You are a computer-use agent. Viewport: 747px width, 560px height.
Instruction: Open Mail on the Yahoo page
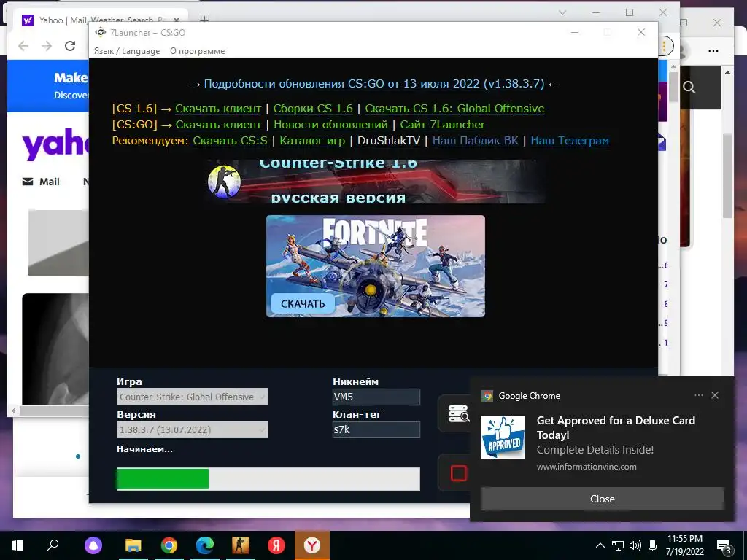(x=41, y=182)
